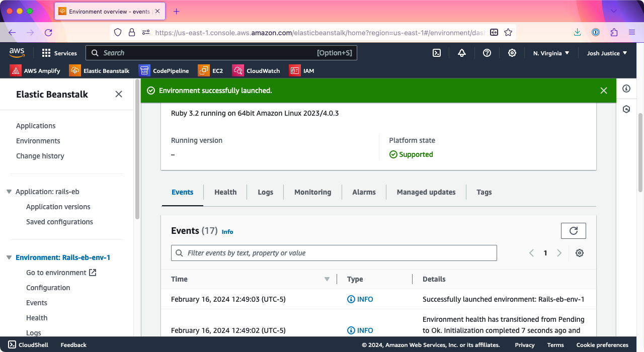The image size is (644, 352).
Task: Open Privacy link in footer
Action: pos(525,345)
